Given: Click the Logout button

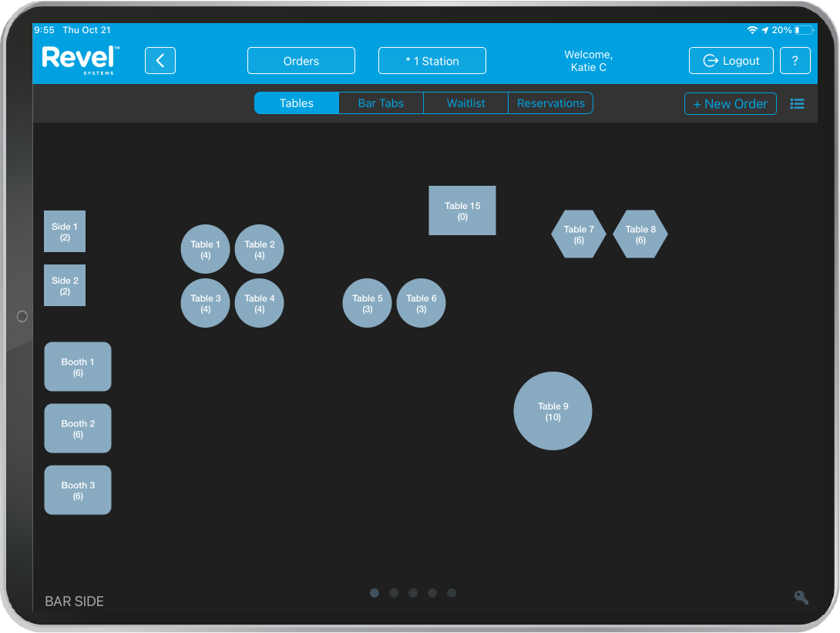Looking at the screenshot, I should pyautogui.click(x=731, y=61).
